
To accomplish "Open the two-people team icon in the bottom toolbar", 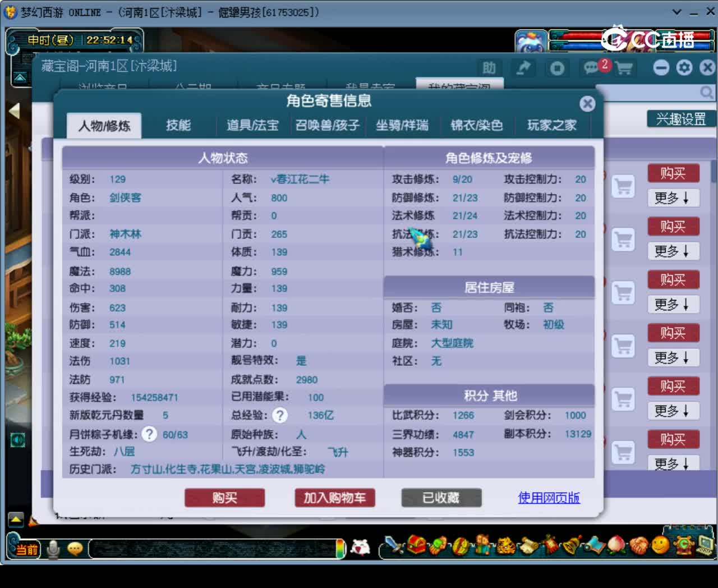I will (482, 545).
